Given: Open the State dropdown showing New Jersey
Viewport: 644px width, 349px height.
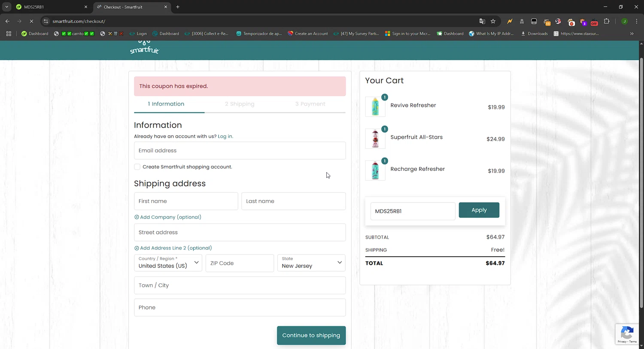Looking at the screenshot, I should tap(311, 263).
